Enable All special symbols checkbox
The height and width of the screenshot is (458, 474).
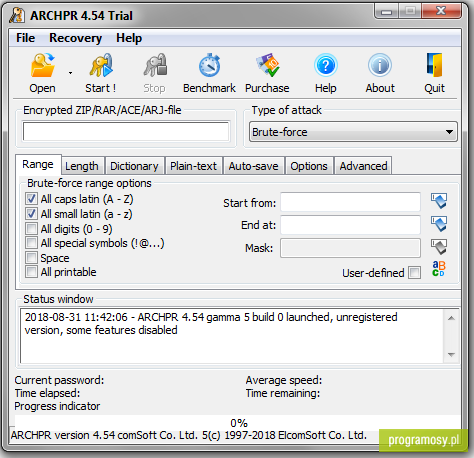coord(31,243)
